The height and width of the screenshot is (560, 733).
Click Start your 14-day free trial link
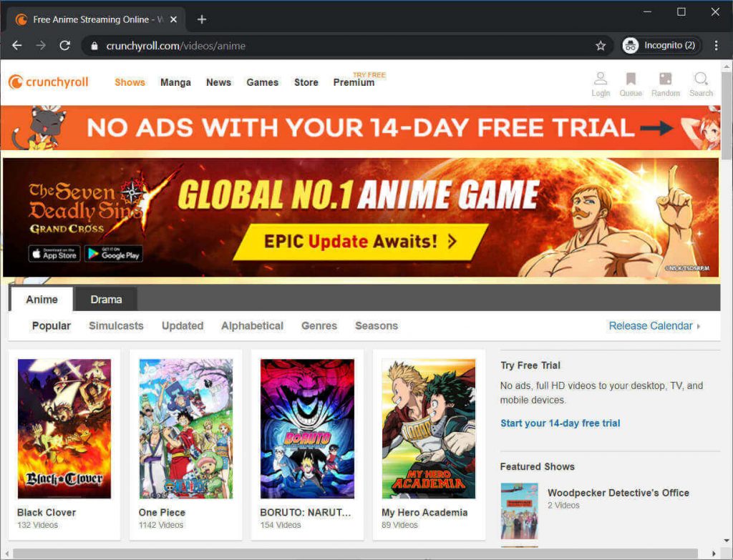(560, 423)
